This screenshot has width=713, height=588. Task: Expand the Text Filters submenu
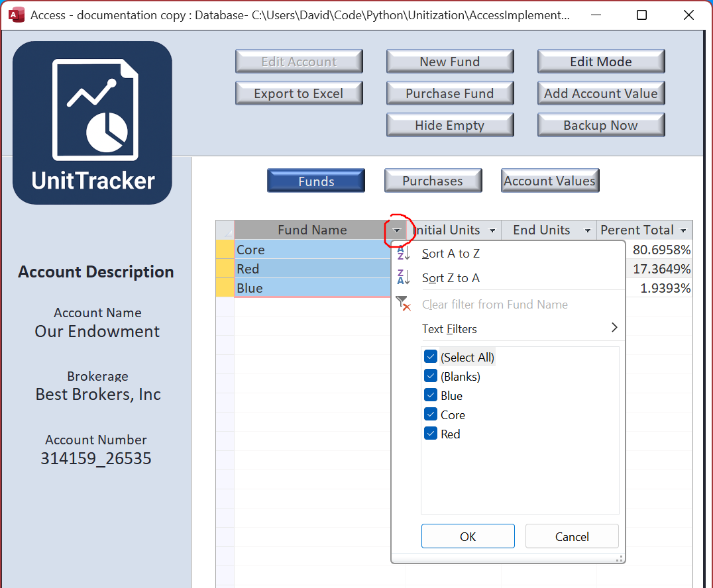[x=508, y=328]
